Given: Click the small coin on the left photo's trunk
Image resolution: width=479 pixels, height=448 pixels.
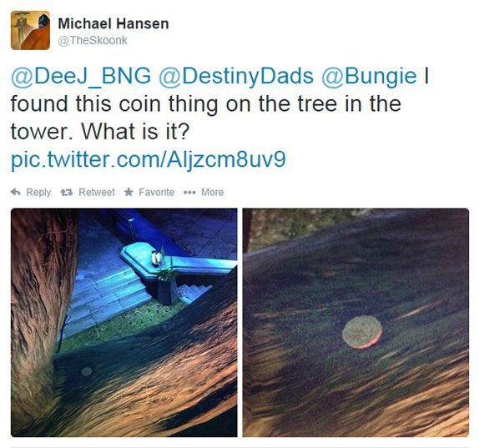Looking at the screenshot, I should (87, 371).
